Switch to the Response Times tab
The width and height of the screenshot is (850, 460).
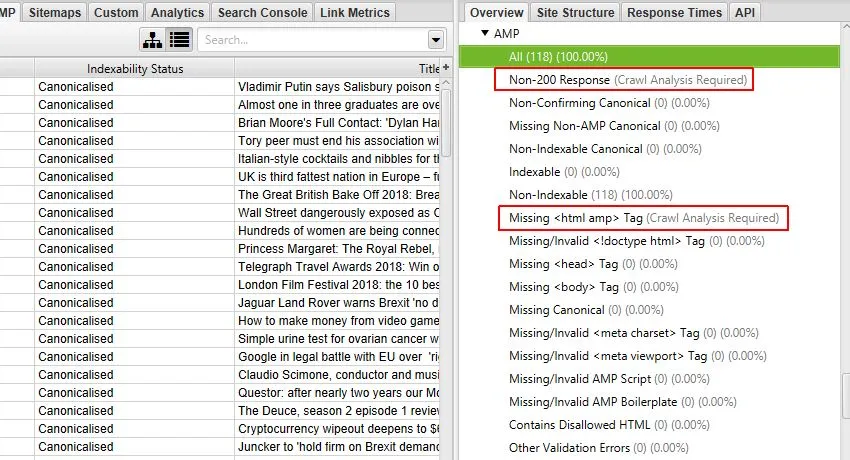coord(674,12)
